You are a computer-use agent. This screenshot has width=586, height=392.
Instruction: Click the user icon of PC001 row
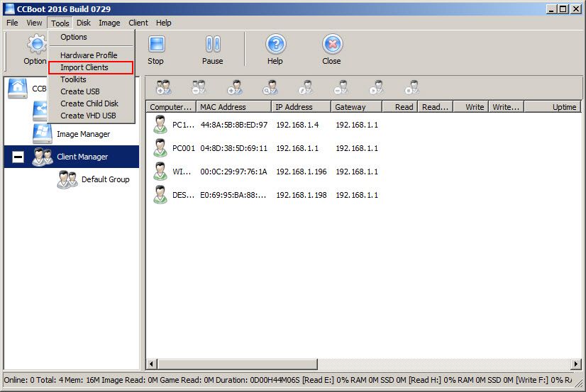click(160, 148)
